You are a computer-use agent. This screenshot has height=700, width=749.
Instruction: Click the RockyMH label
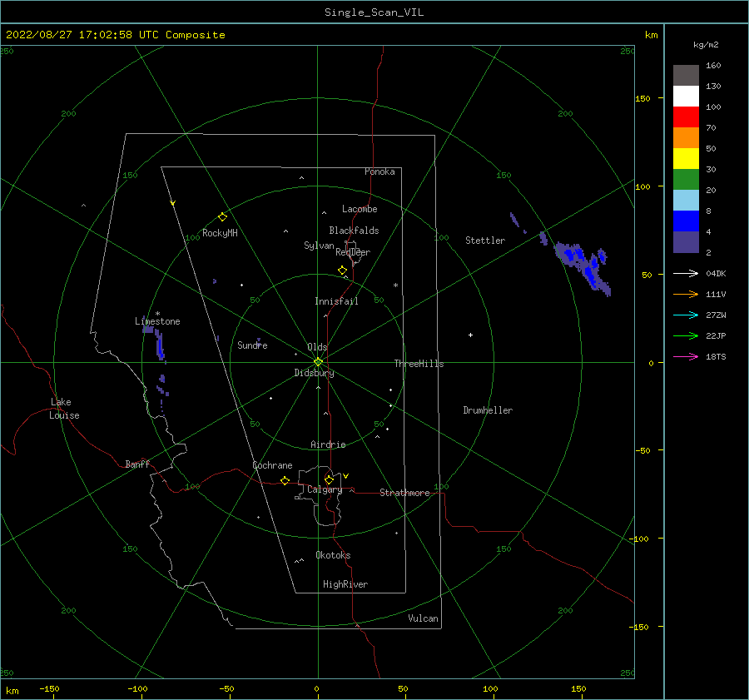pyautogui.click(x=220, y=233)
